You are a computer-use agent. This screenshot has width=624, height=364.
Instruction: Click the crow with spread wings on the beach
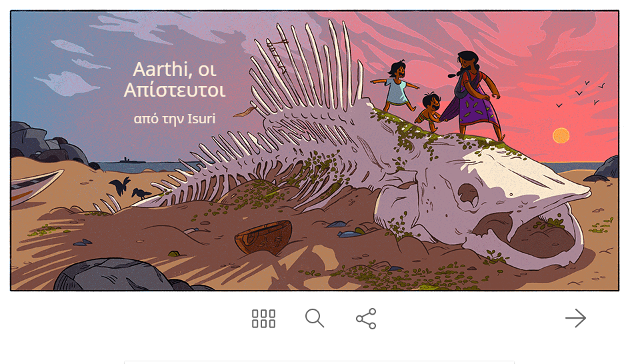[120, 185]
